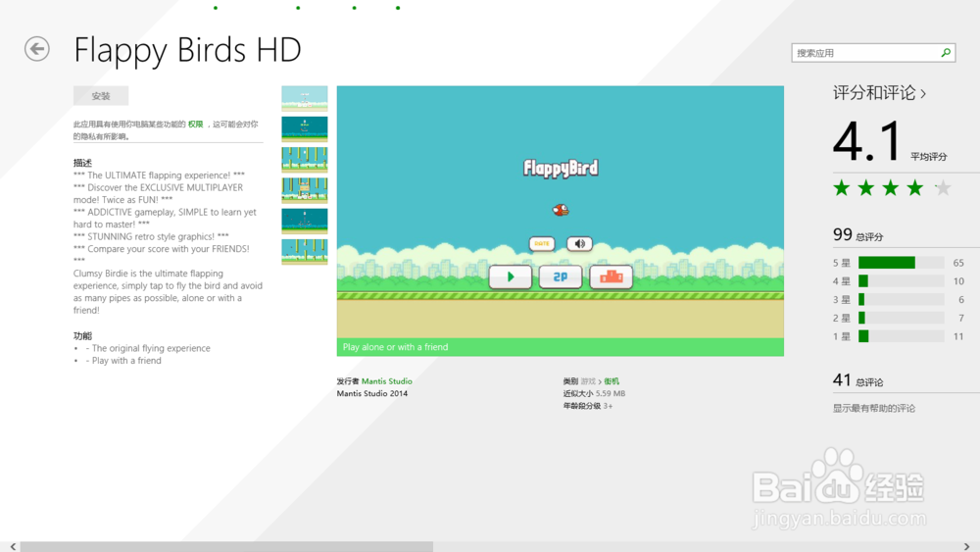Click the 4.1 average rating number
980x552 pixels.
tap(867, 142)
